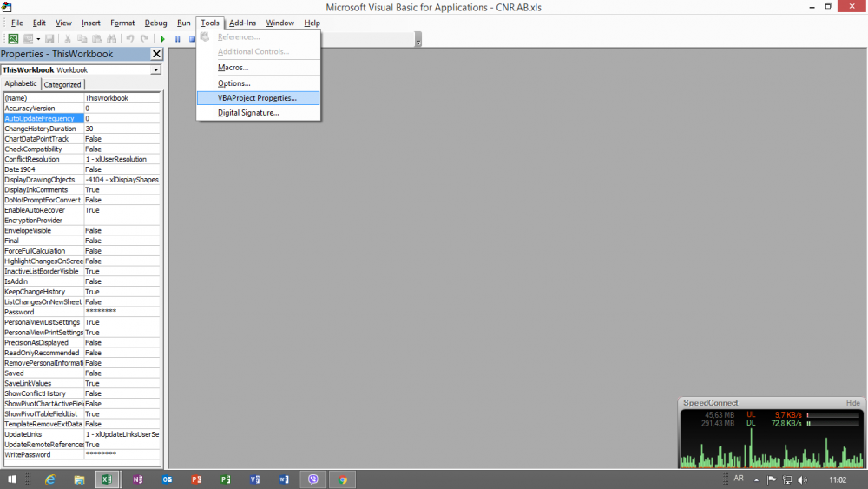Open Visio from taskbar

click(x=254, y=479)
